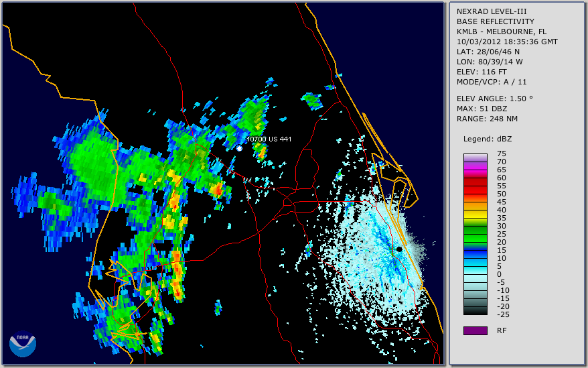Click the 'LON: 80/39/14 W' line
The width and height of the screenshot is (588, 368).
[x=490, y=62]
